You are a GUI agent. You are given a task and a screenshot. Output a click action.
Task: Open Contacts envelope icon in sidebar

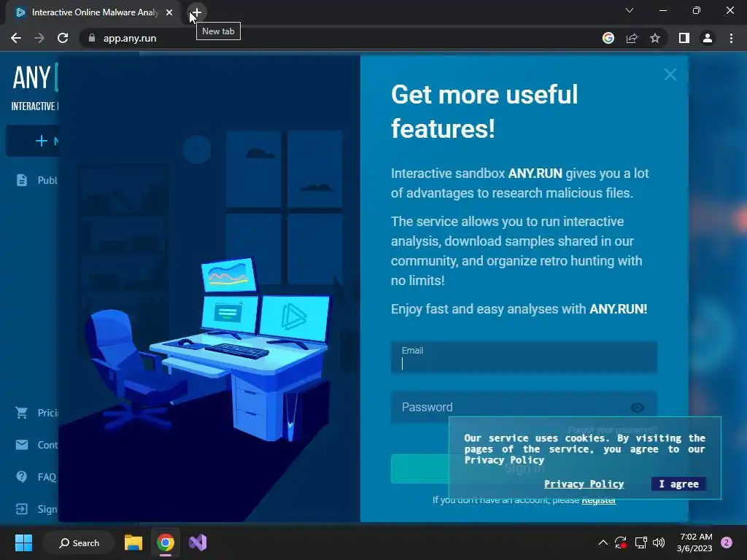(21, 445)
